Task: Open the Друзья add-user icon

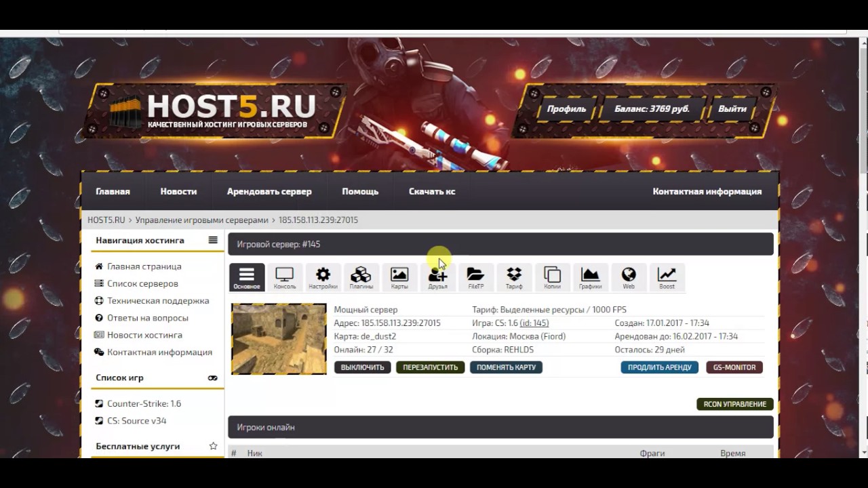Action: (x=437, y=278)
